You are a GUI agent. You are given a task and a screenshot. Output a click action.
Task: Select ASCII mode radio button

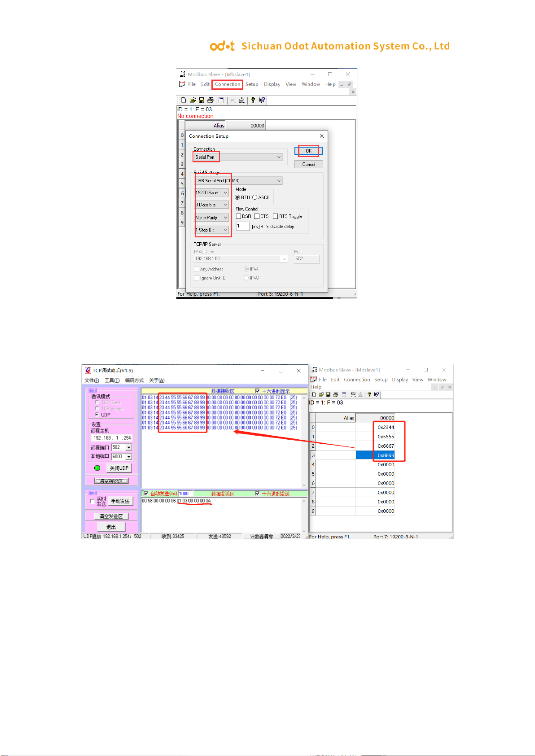254,197
